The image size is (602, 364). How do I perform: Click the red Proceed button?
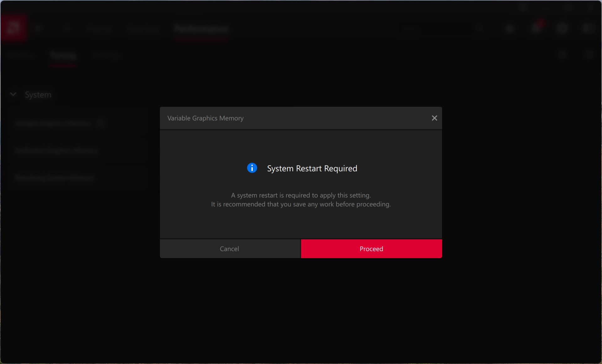tap(371, 249)
